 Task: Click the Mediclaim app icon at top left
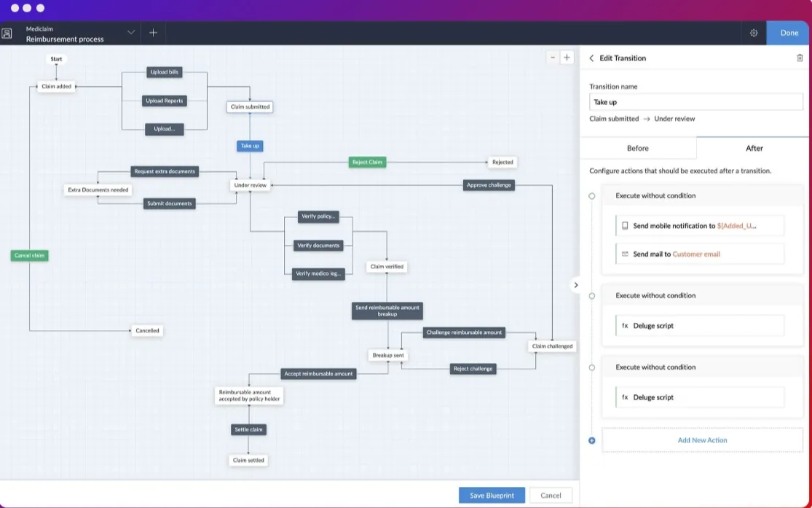pos(7,34)
